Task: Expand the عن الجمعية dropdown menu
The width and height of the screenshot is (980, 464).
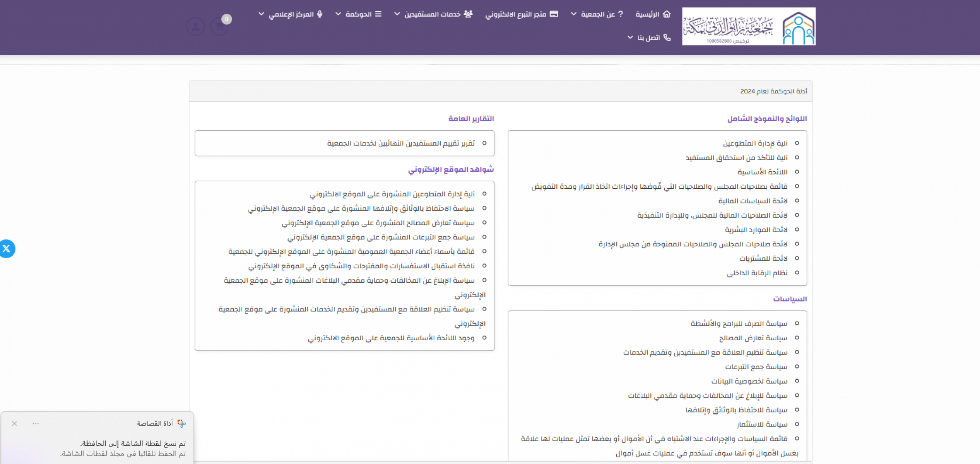Action: pyautogui.click(x=574, y=14)
